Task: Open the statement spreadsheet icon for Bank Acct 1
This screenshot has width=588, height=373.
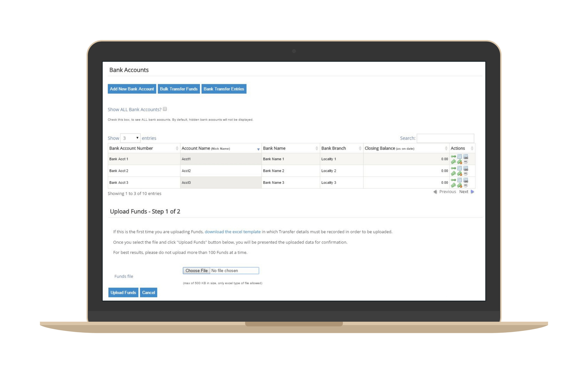Action: coord(460,156)
